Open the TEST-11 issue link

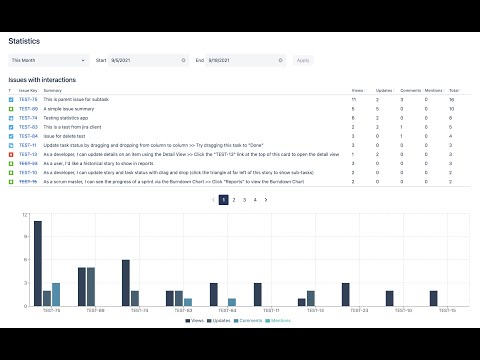pyautogui.click(x=28, y=145)
